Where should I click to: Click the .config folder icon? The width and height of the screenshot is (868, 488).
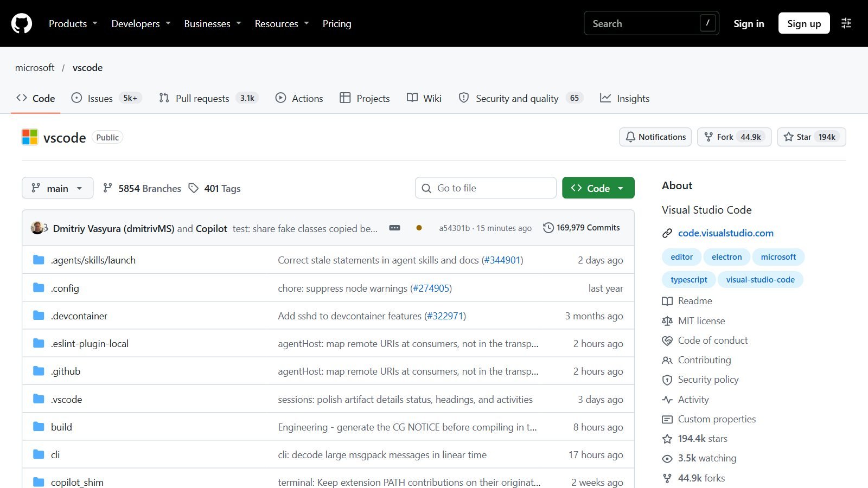(x=39, y=287)
